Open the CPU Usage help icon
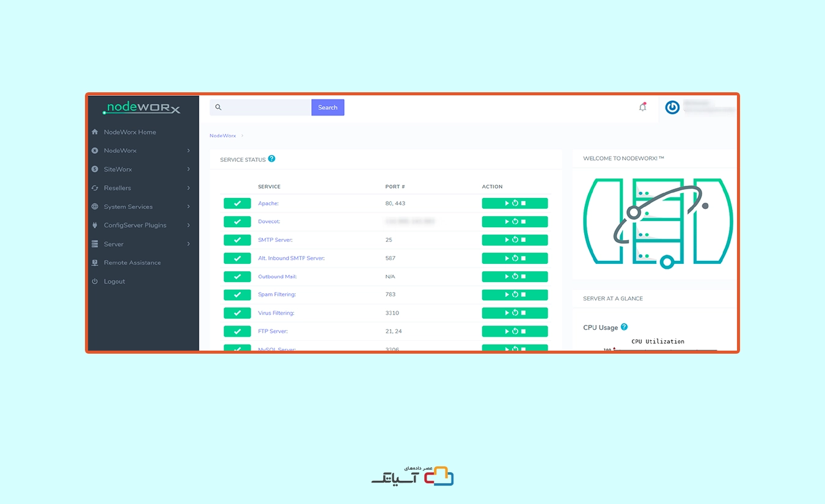This screenshot has width=825, height=504. point(624,327)
